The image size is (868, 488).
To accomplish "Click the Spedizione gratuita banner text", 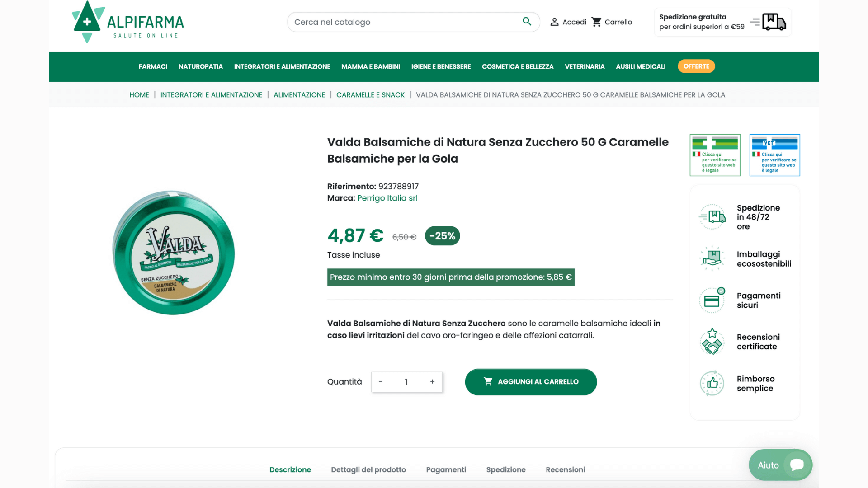I will [x=702, y=22].
